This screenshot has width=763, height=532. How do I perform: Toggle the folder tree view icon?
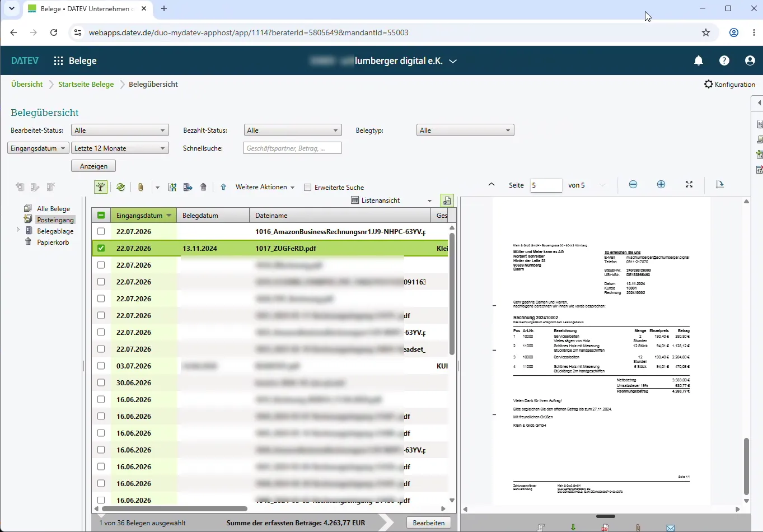pos(101,187)
